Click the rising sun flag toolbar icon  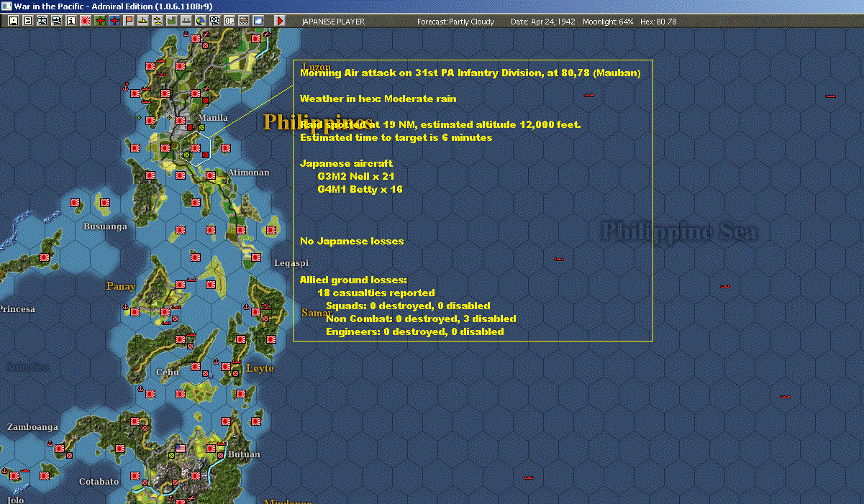(85, 21)
